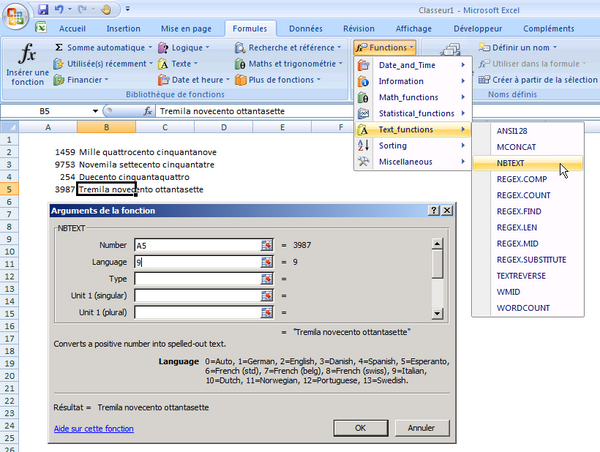Screen dimensions: 600x452
Task: Open the Aide sur cette fonction link
Action: coord(94,429)
